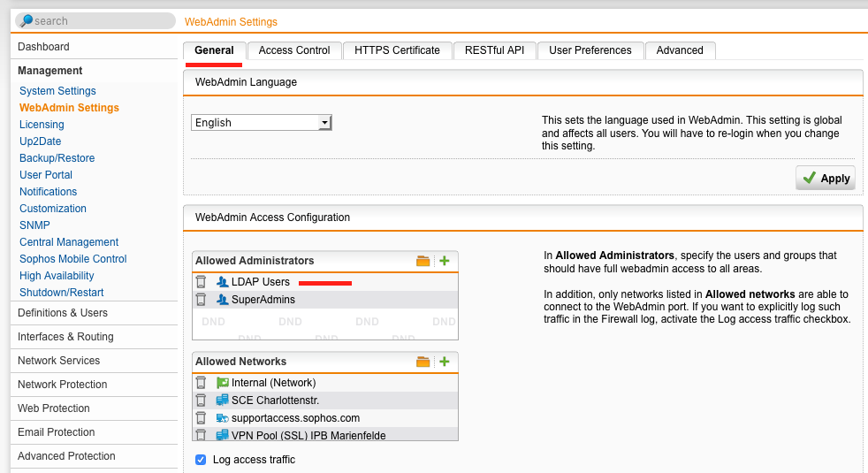Toggle Log access traffic checkbox

201,460
